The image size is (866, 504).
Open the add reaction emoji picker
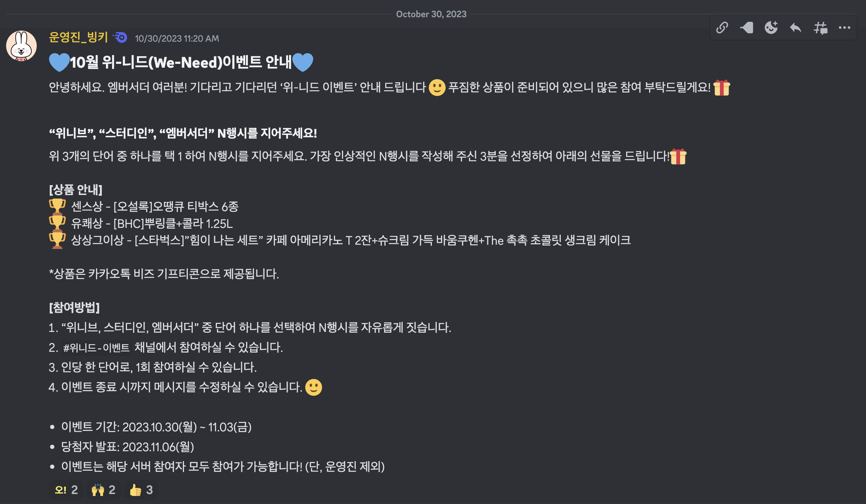click(x=771, y=28)
